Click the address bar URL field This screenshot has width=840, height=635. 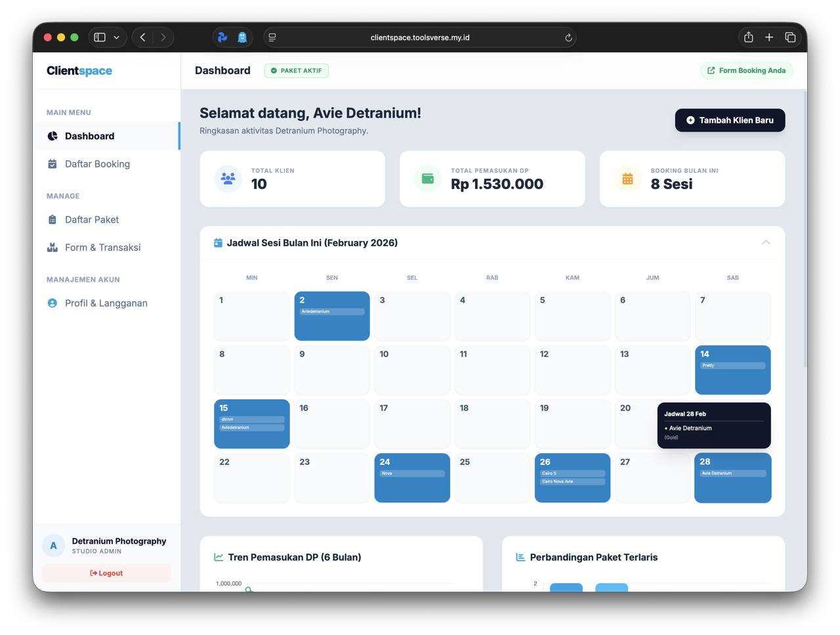tap(420, 37)
